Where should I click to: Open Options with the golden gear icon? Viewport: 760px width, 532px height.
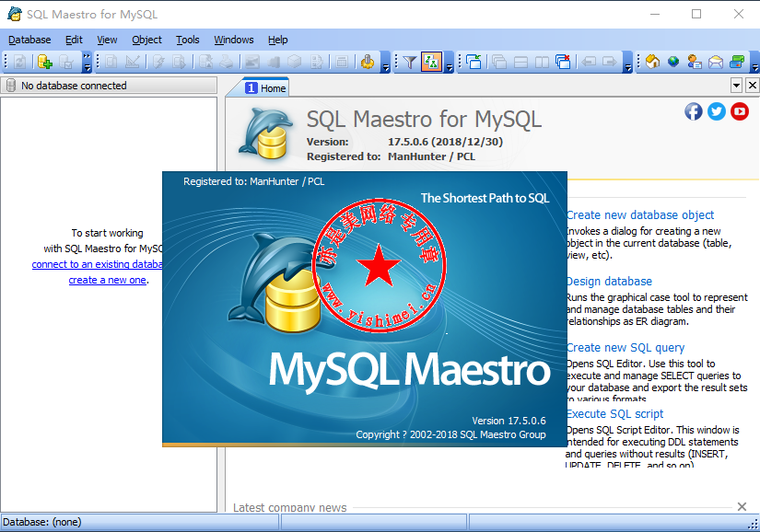pyautogui.click(x=368, y=62)
